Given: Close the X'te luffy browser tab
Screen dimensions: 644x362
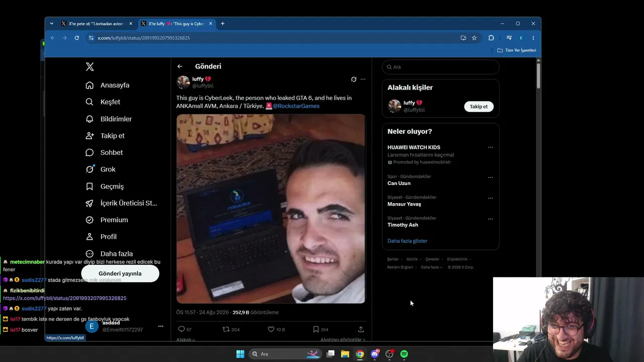Looking at the screenshot, I should [211, 24].
